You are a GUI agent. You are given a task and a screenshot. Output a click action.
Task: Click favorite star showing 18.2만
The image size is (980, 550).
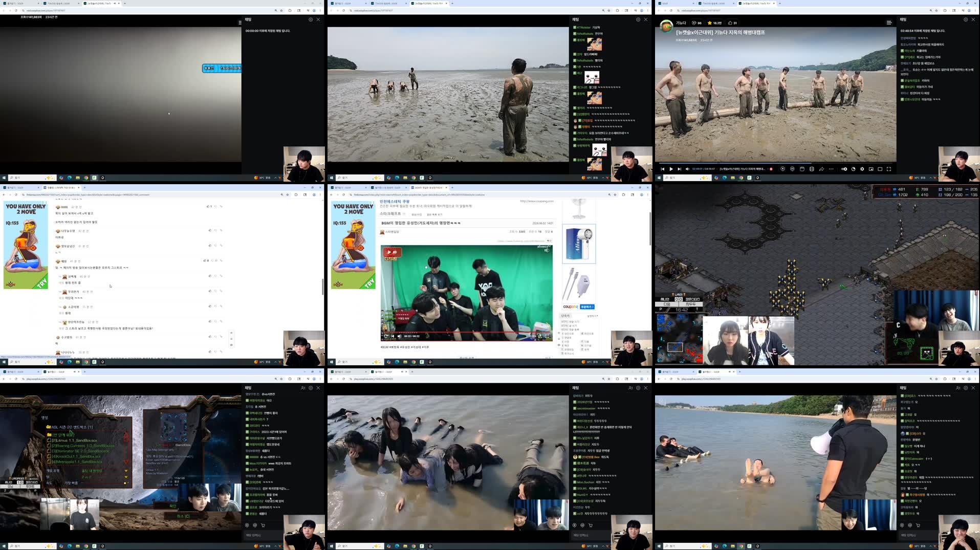[714, 23]
